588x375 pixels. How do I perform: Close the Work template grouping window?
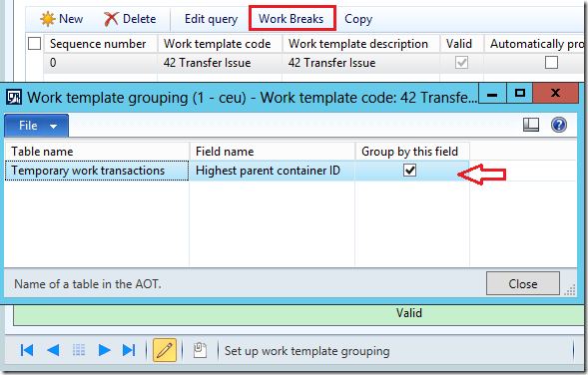point(555,94)
